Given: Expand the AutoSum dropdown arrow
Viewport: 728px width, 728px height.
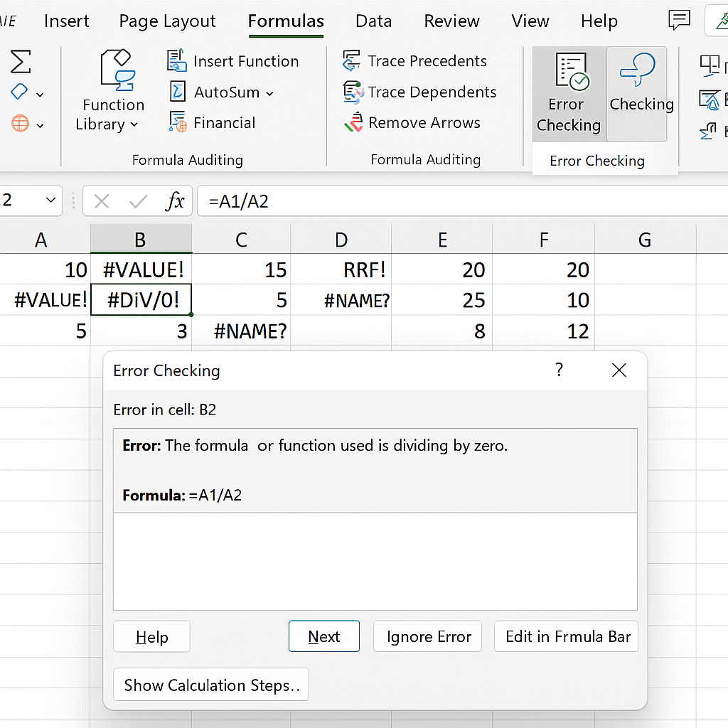Looking at the screenshot, I should (269, 93).
